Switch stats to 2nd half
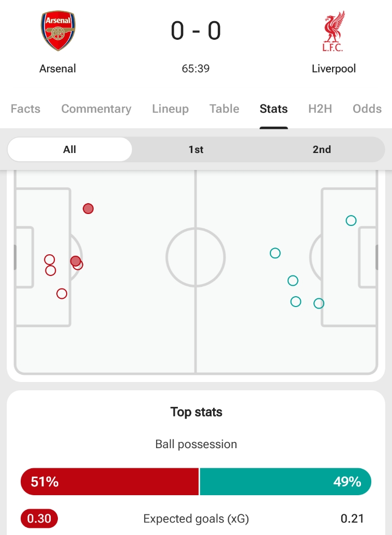 point(322,149)
